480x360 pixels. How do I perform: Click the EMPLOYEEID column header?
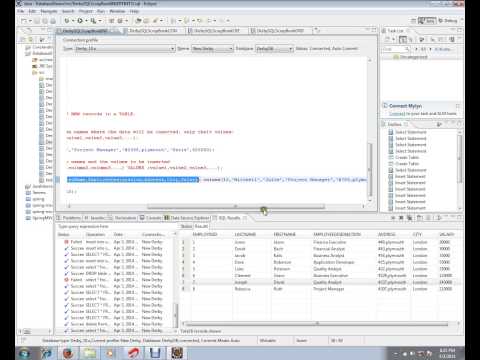pyautogui.click(x=205, y=235)
